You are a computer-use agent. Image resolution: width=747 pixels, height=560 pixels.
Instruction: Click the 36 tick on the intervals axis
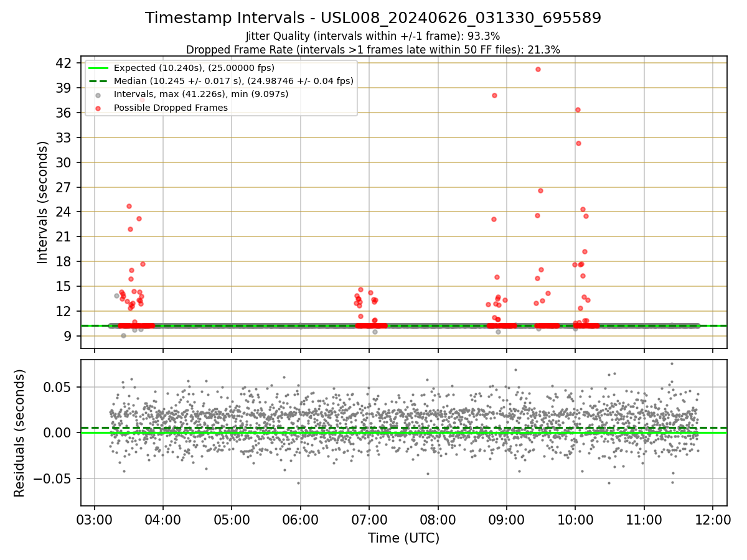63,113
